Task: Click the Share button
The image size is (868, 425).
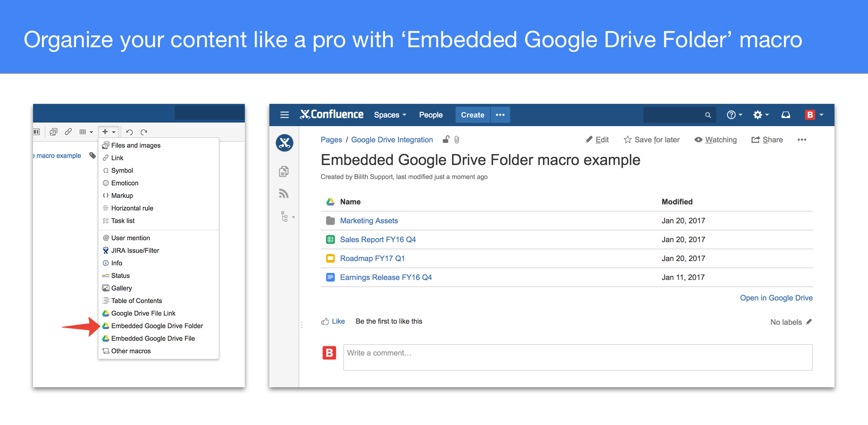Action: click(x=767, y=140)
